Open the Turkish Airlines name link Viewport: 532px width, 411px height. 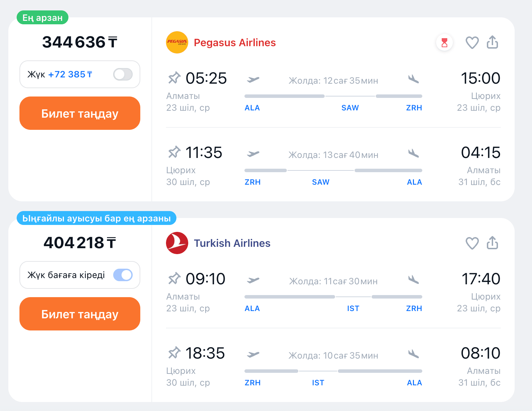point(232,243)
